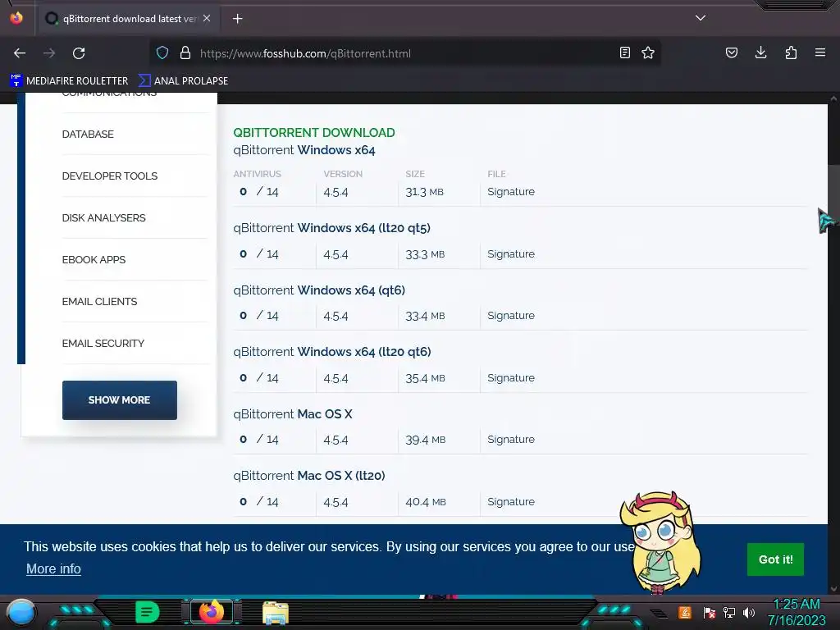The image size is (840, 630).
Task: Open the EMAIL CLIENTS category
Action: pos(99,301)
